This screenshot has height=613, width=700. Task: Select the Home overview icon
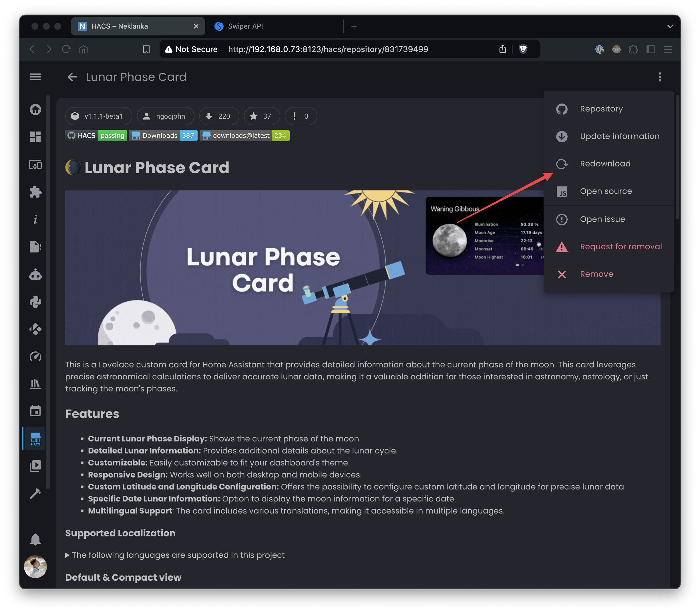(x=35, y=110)
